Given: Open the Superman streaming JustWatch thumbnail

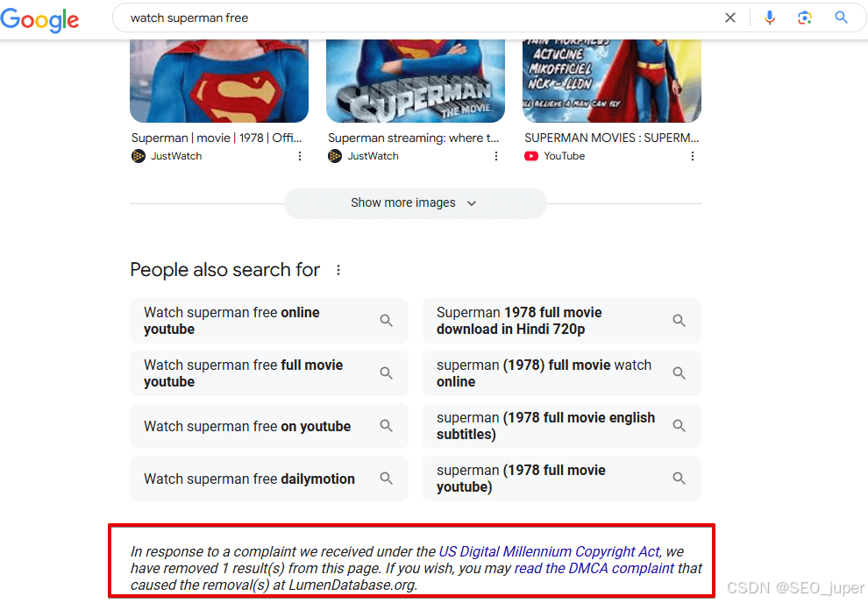Looking at the screenshot, I should [x=416, y=81].
